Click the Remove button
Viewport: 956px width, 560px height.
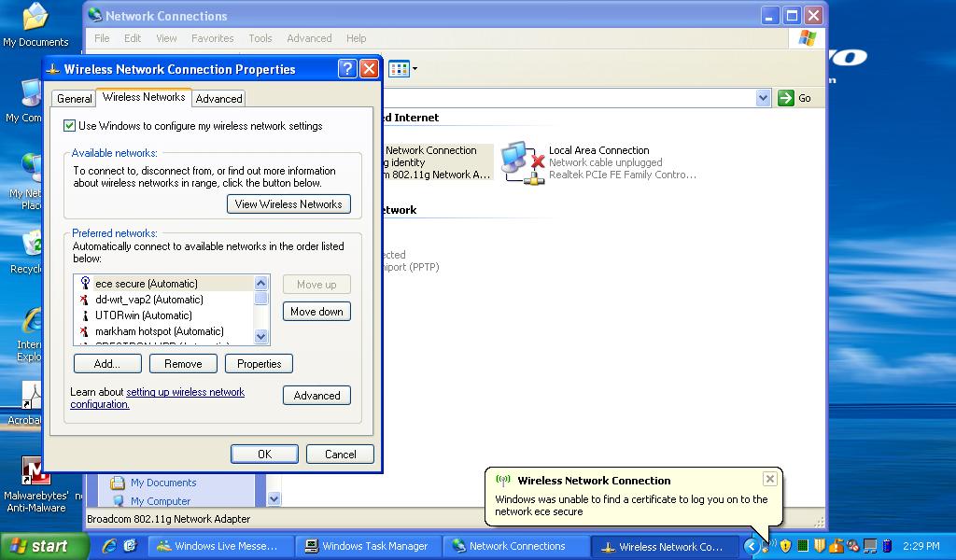(183, 364)
